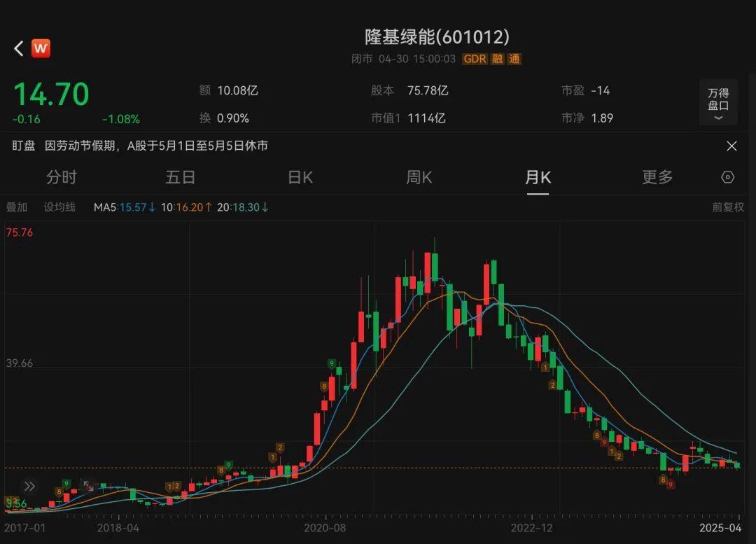Screen dimensions: 756x544
Task: Expand the 万得盘口 panel
Action: pyautogui.click(x=718, y=102)
